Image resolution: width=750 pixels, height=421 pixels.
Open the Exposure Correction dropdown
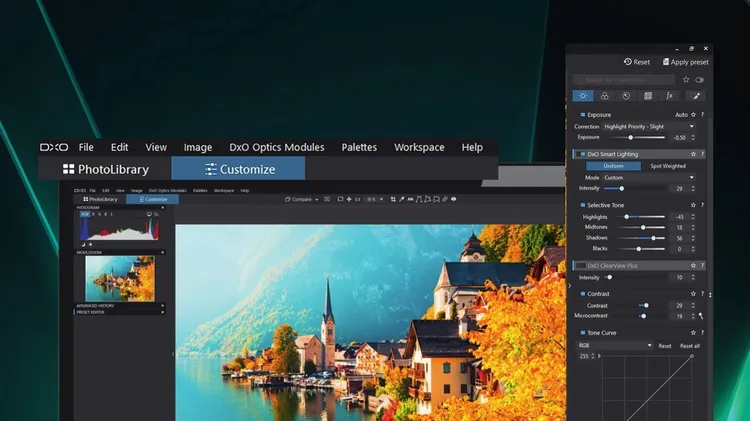[x=649, y=126]
